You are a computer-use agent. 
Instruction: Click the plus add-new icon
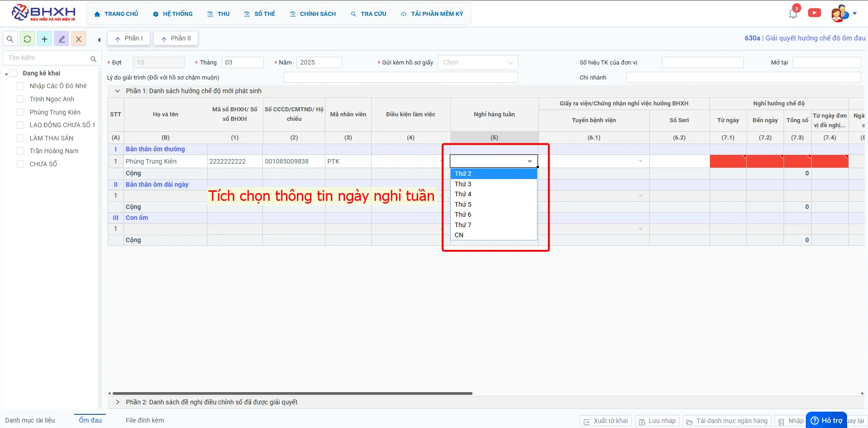(44, 39)
